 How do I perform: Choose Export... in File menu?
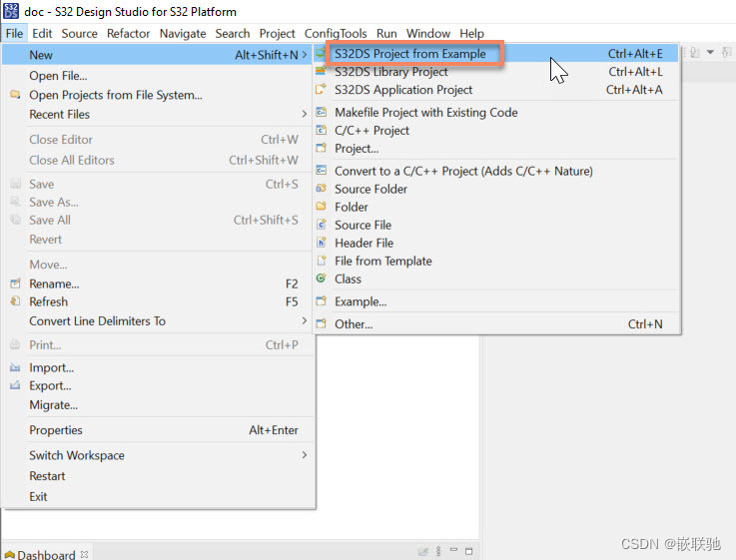click(x=158, y=385)
